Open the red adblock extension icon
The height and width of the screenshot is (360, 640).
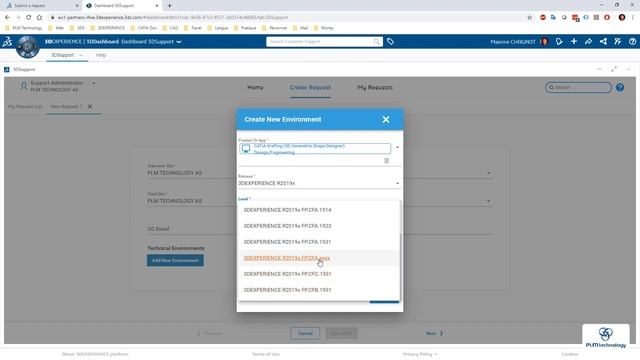(x=542, y=18)
